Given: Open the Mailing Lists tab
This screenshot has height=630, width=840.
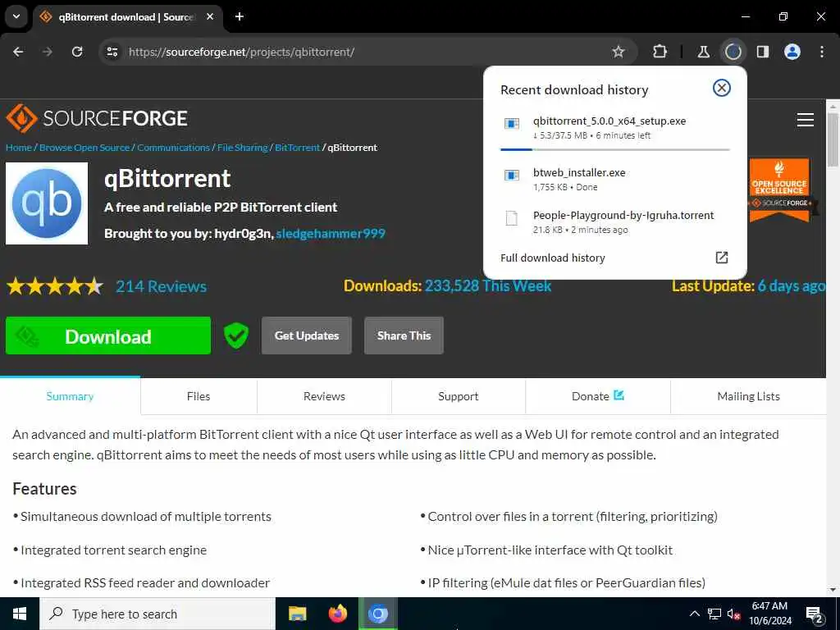Looking at the screenshot, I should [748, 396].
